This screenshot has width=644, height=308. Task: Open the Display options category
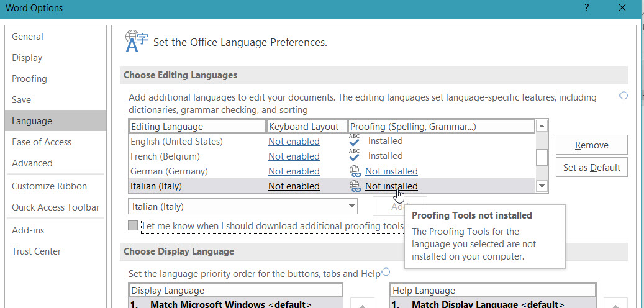[x=55, y=58]
